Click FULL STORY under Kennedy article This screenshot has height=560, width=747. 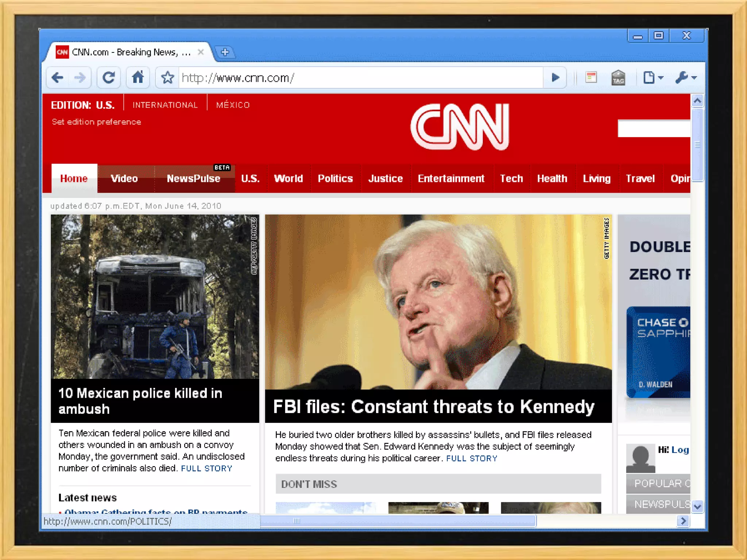click(x=472, y=458)
